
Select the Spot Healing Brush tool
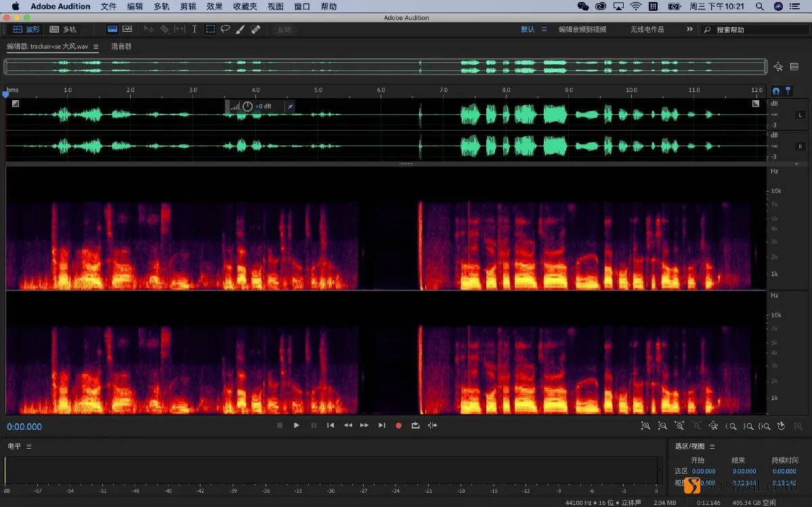point(255,30)
